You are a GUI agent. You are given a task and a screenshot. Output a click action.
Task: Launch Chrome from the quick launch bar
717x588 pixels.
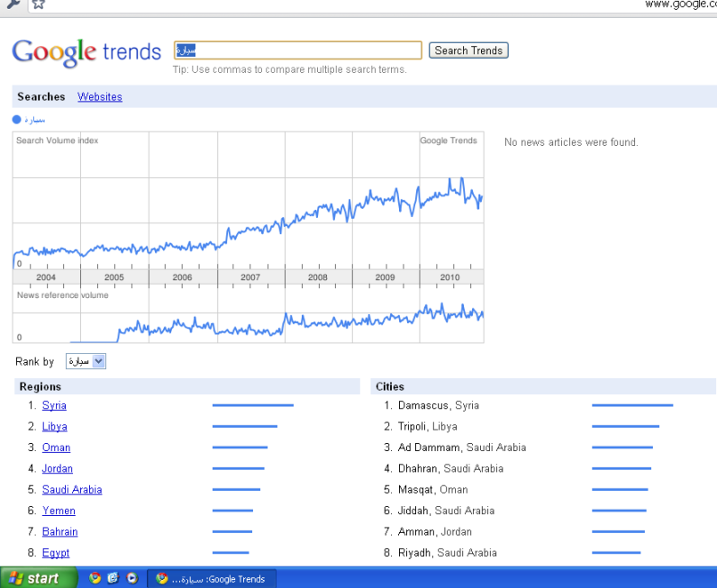coord(95,578)
